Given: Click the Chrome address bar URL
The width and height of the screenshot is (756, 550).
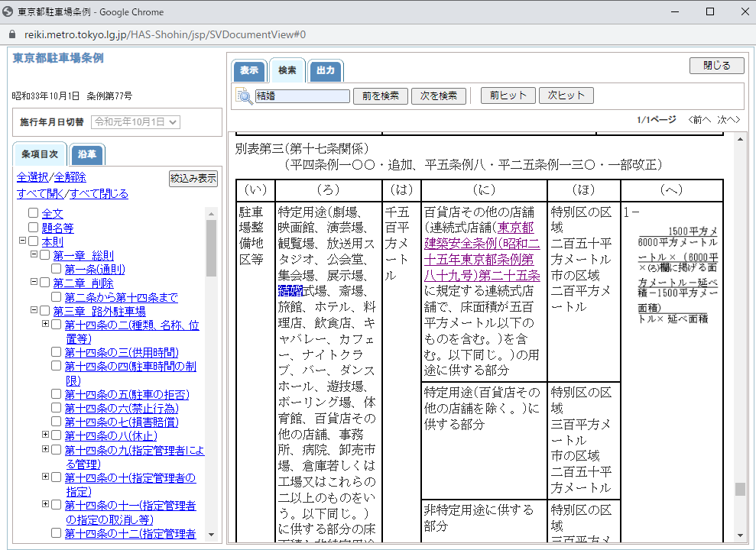Looking at the screenshot, I should click(x=165, y=34).
